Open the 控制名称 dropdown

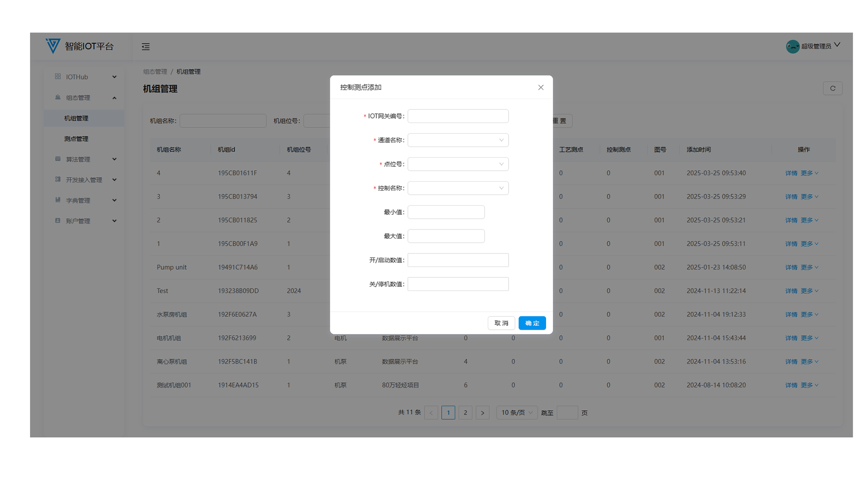pyautogui.click(x=458, y=188)
